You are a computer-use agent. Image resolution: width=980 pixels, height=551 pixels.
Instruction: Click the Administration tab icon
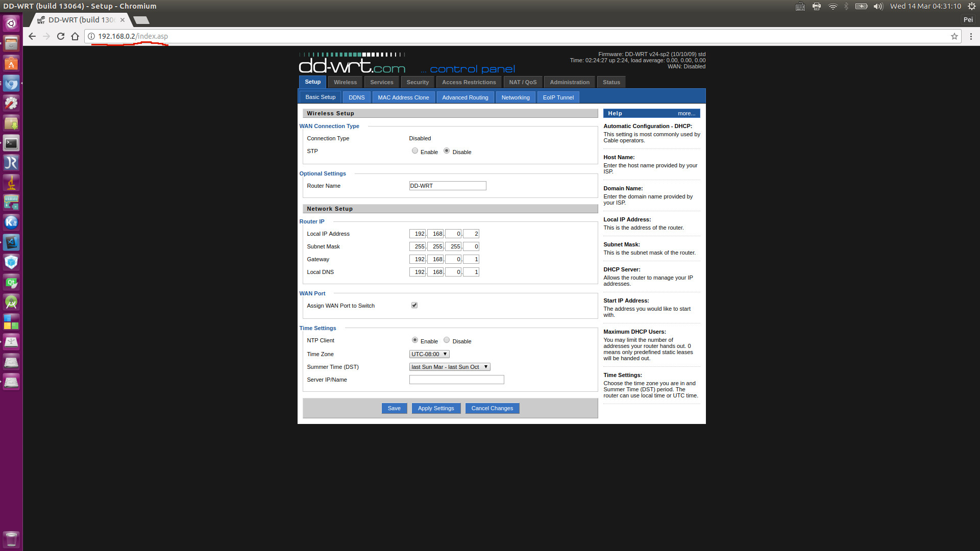[x=570, y=82]
